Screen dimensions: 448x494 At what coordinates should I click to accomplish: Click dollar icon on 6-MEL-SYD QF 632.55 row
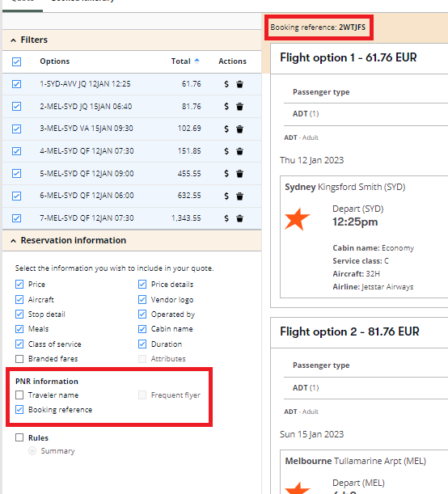[x=226, y=196]
